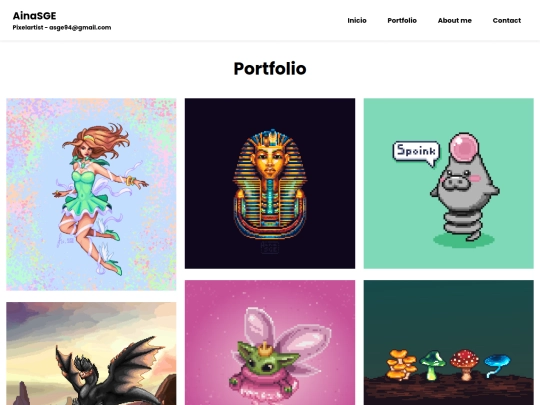
Task: Open the green-dress fairy girl artwork
Action: pyautogui.click(x=91, y=194)
